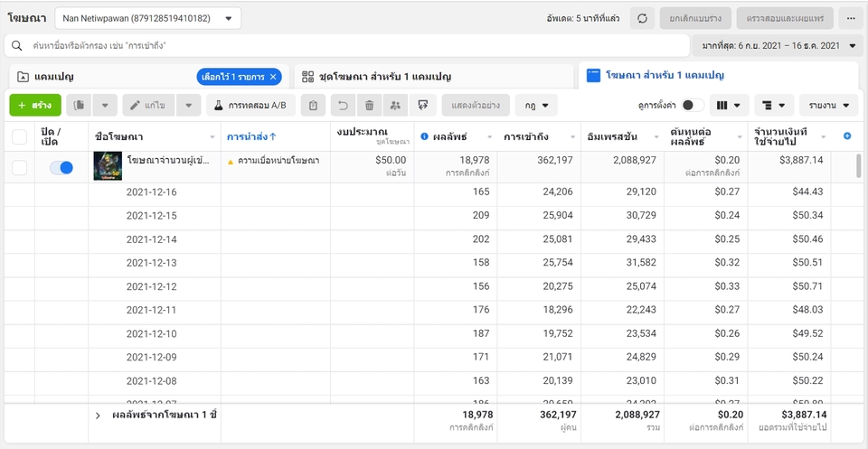Viewport: 868px width, 449px height.
Task: Remove the selected 1 item filter chip
Action: pos(273,77)
